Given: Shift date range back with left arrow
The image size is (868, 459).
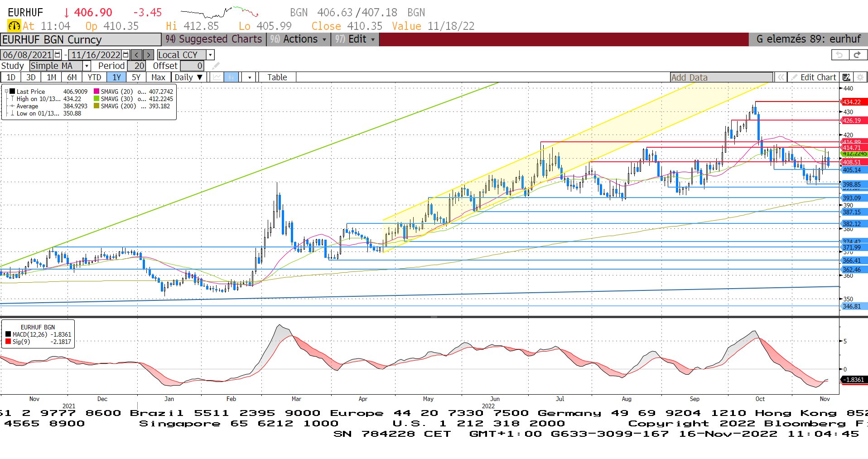Looking at the screenshot, I should coord(136,55).
